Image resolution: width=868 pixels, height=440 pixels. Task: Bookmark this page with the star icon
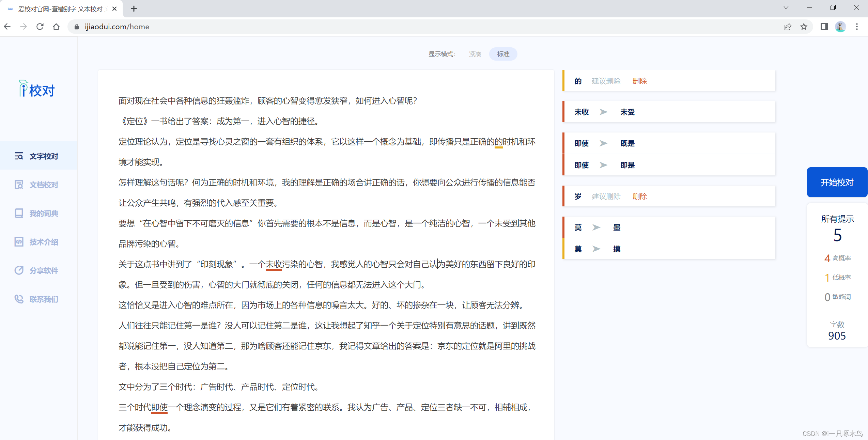tap(804, 27)
